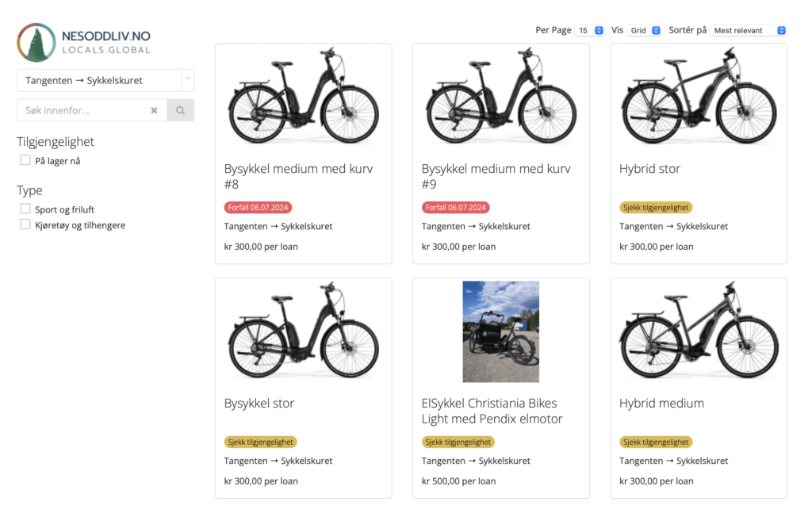Click the magnifying glass search button
812x517 pixels.
tap(180, 110)
